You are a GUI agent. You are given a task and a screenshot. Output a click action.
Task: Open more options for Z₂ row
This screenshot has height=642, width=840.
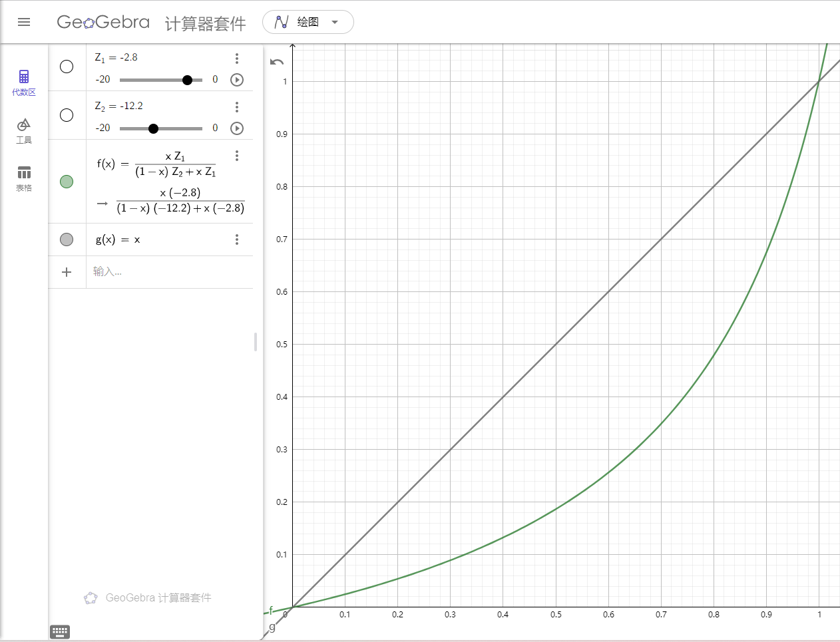pos(237,107)
